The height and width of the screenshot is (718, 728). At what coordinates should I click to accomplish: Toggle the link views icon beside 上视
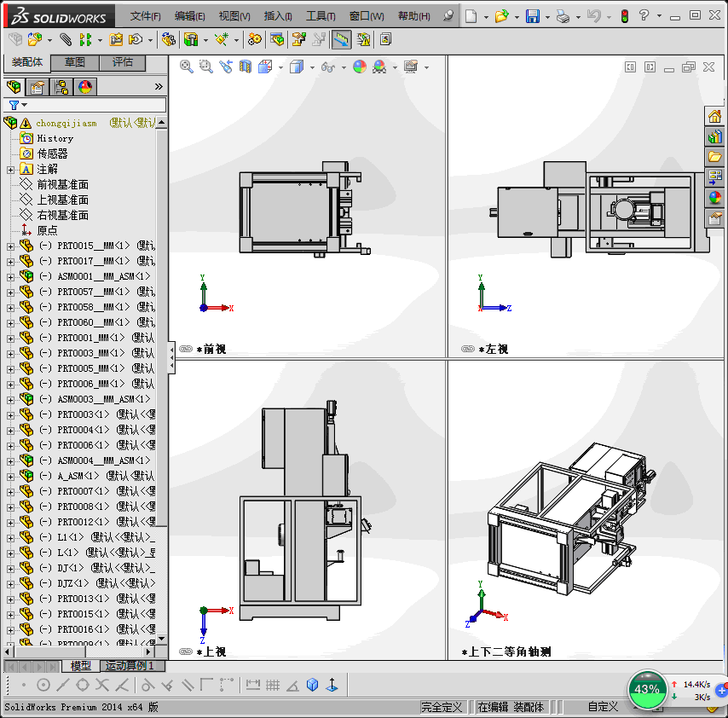185,651
